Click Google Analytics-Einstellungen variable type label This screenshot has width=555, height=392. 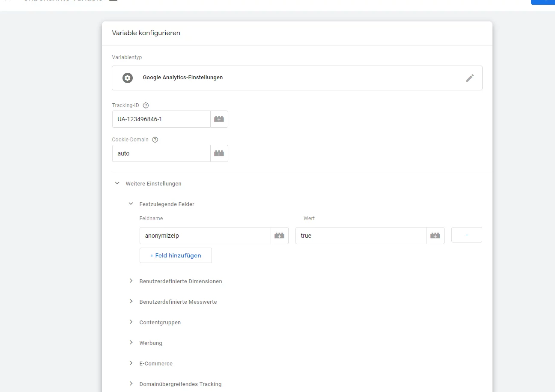click(183, 78)
